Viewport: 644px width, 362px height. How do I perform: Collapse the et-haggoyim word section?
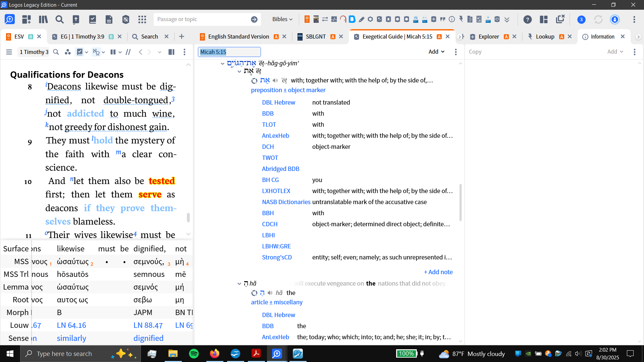(x=222, y=64)
